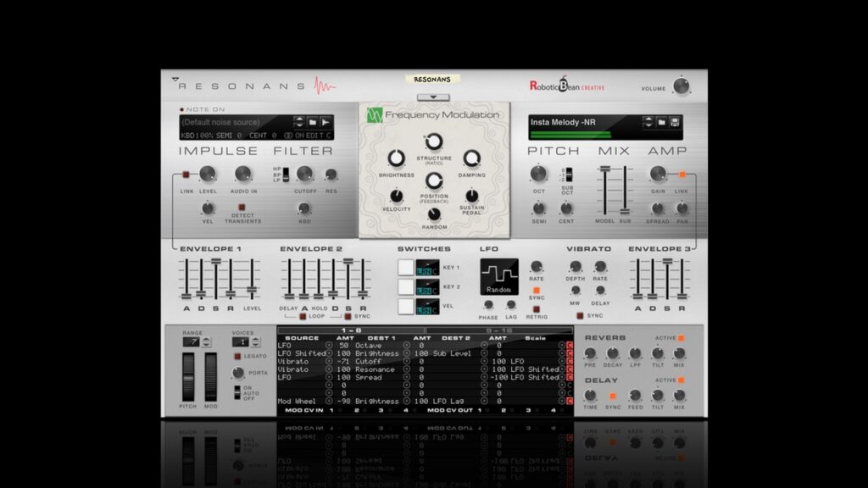Click the Insta Melody -NR patch name
Screen dimensions: 868x488
coord(563,122)
